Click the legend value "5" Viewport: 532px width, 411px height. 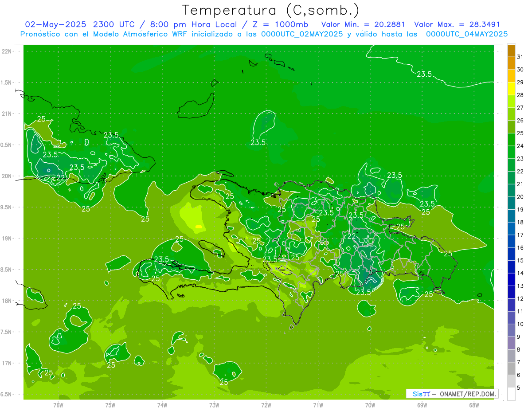519,388
